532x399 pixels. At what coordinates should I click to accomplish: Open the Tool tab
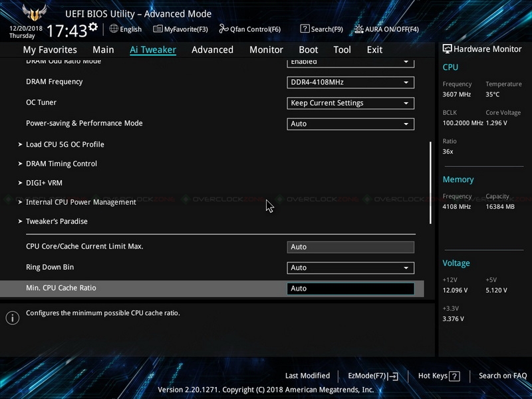pyautogui.click(x=342, y=50)
